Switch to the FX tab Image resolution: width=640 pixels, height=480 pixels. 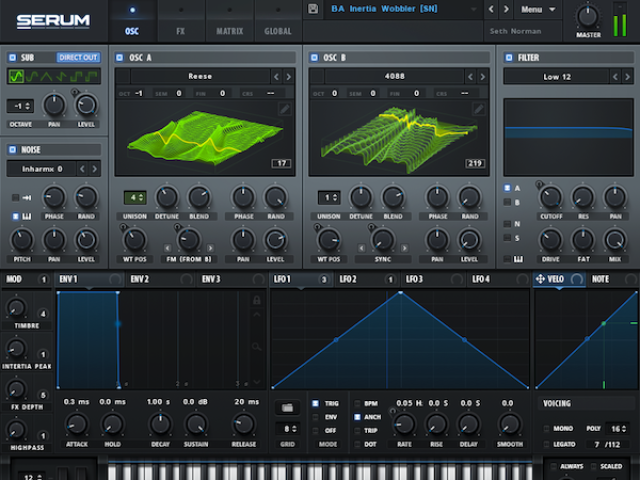[180, 21]
